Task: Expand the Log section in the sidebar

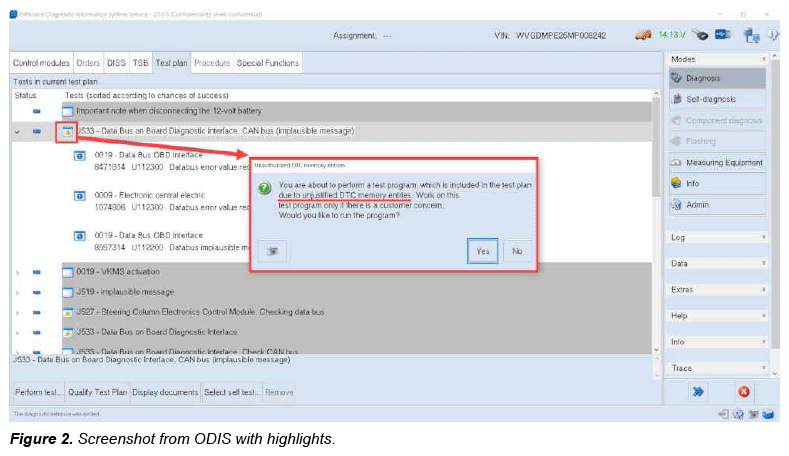Action: (717, 237)
